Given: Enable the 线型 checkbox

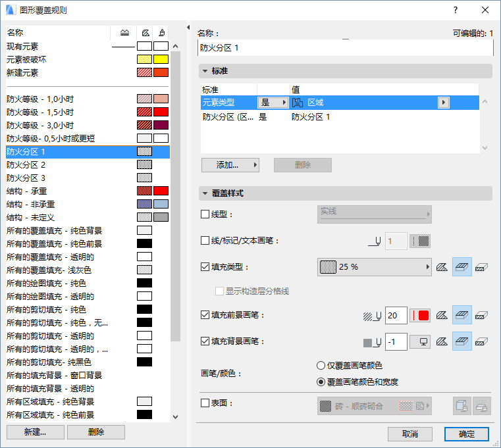Looking at the screenshot, I should tap(205, 214).
